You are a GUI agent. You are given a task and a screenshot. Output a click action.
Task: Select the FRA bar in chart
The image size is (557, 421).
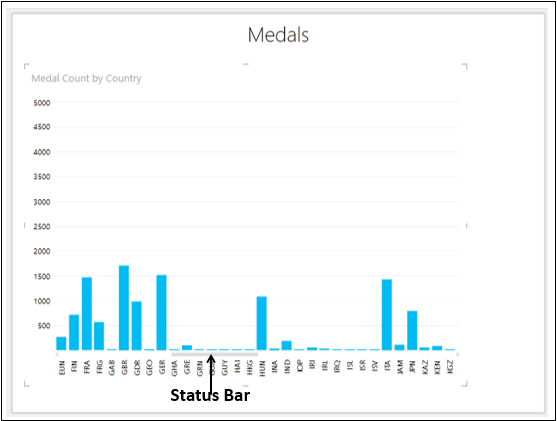(x=87, y=314)
